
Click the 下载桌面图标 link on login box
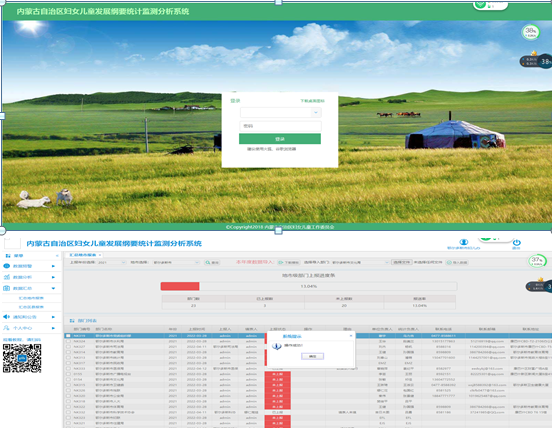[x=313, y=101]
